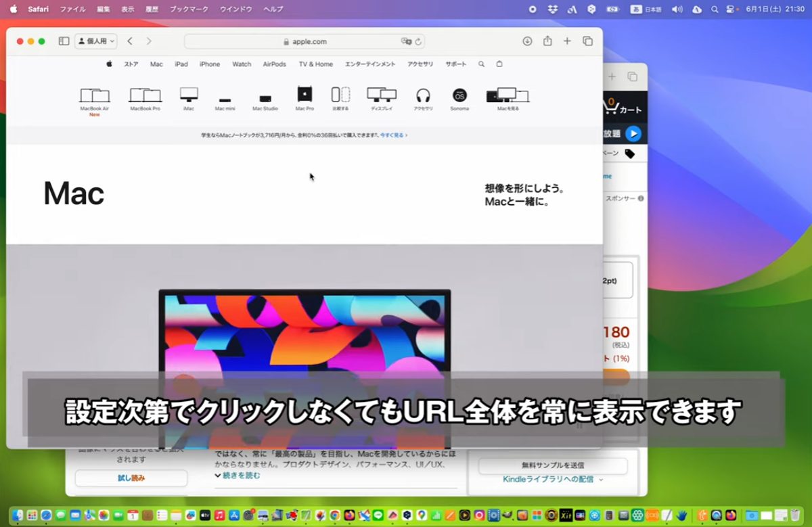This screenshot has height=527, width=812.
Task: Open the Safari menu in the menu bar
Action: pos(38,9)
